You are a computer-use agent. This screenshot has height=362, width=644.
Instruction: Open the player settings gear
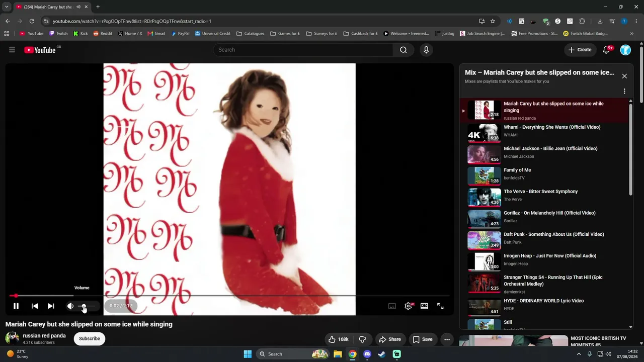[408, 306]
